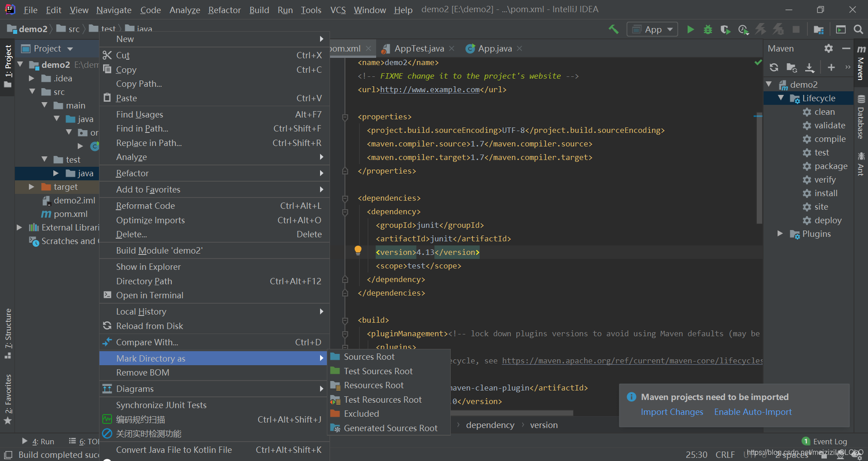Expand the target folder in project tree
This screenshot has height=461, width=868.
click(x=31, y=187)
